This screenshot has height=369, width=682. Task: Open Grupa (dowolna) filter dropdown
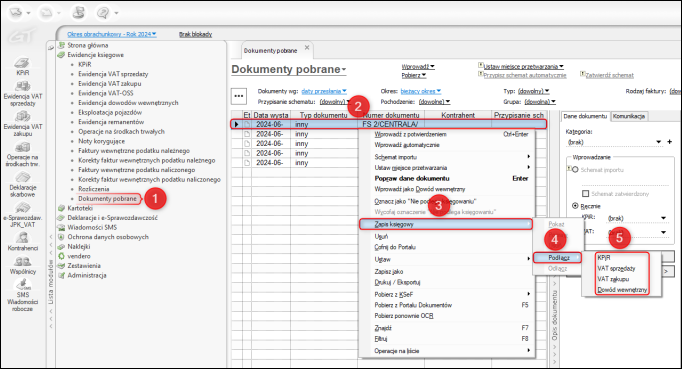[x=540, y=101]
